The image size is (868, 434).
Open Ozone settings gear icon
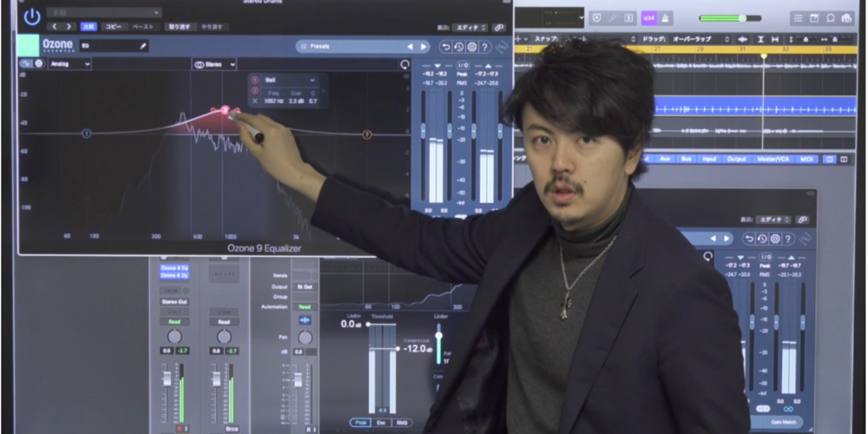[x=472, y=47]
